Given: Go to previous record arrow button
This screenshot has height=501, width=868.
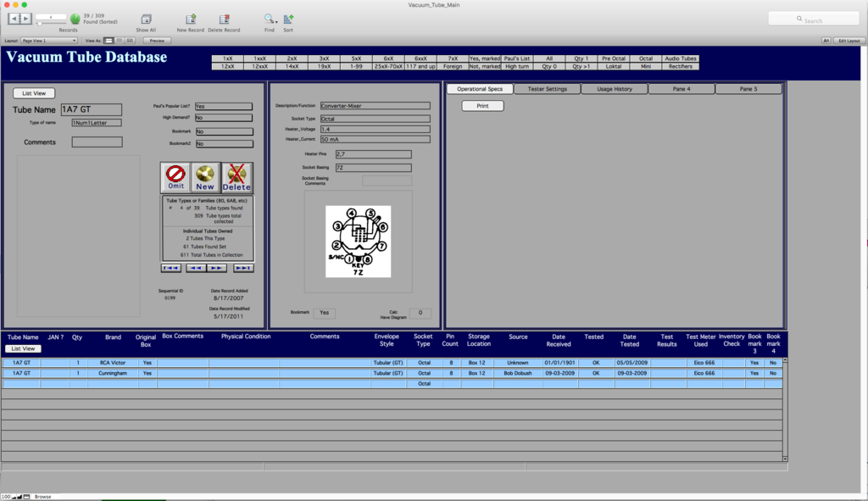Looking at the screenshot, I should pyautogui.click(x=196, y=268).
